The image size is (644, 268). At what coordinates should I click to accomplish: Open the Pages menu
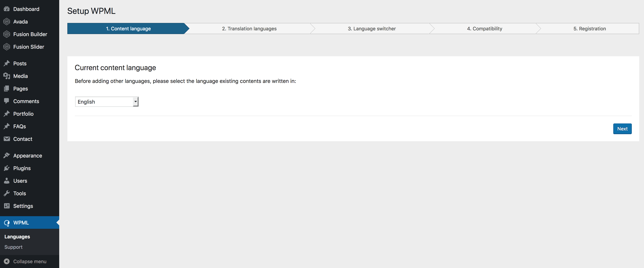29,88
